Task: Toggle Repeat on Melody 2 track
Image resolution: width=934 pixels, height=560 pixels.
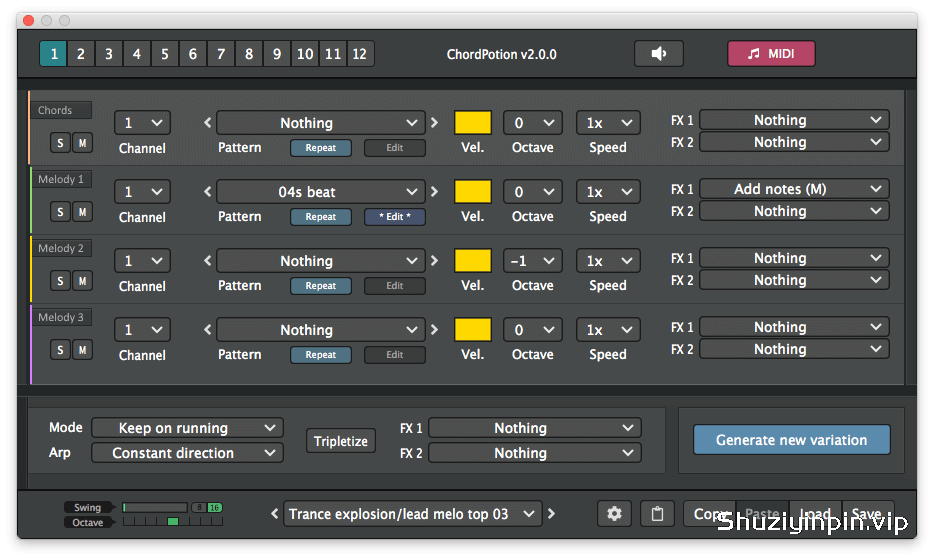Action: 320,286
